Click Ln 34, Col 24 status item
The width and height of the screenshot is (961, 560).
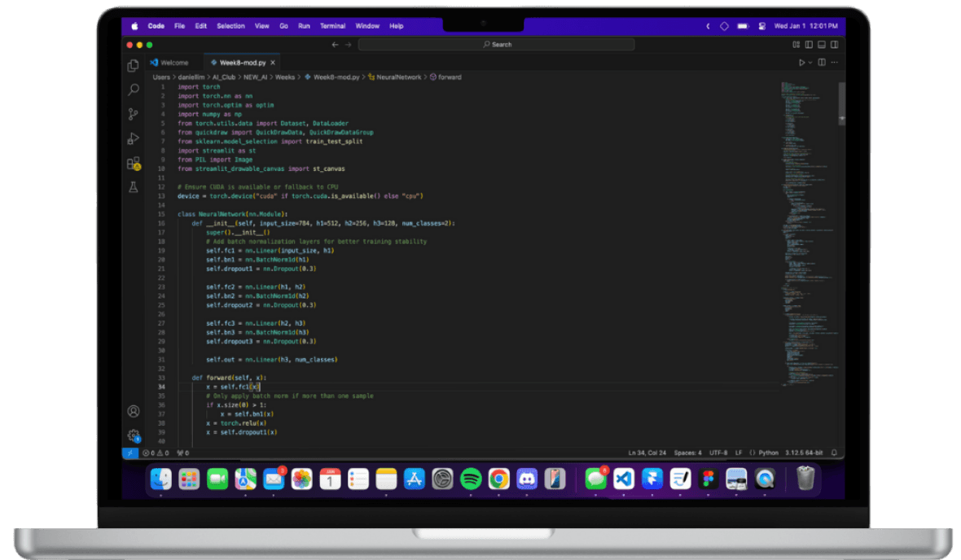647,453
